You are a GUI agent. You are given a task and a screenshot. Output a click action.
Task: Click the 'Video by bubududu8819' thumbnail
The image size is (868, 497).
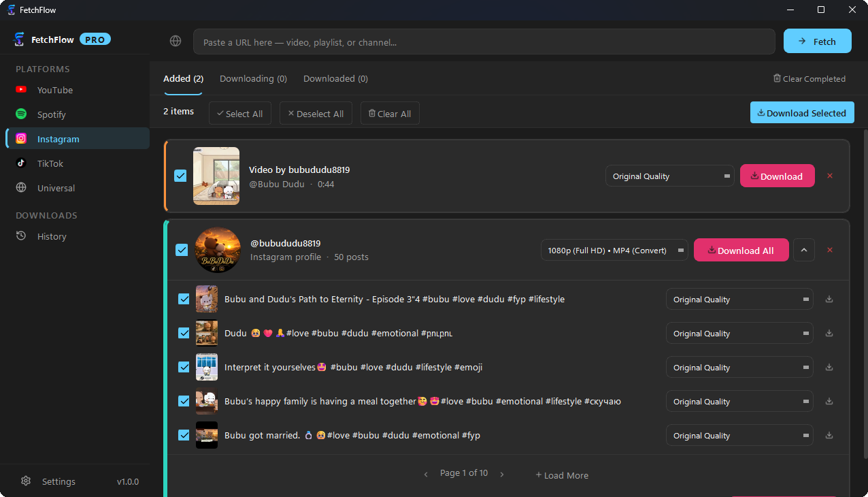click(216, 176)
